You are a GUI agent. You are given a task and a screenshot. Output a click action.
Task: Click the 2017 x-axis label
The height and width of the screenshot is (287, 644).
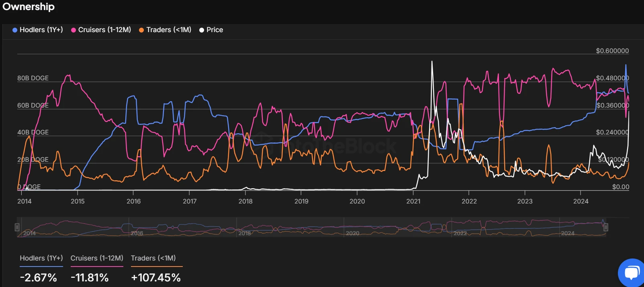tap(190, 201)
